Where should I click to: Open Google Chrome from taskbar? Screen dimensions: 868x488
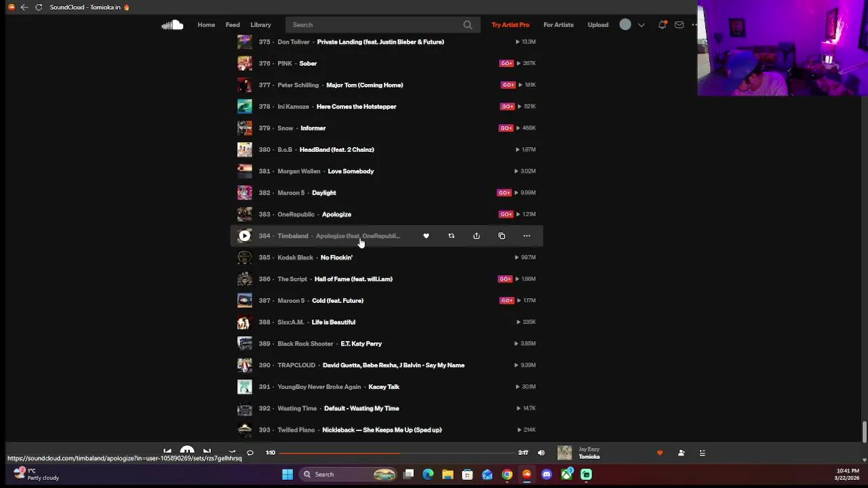(507, 474)
